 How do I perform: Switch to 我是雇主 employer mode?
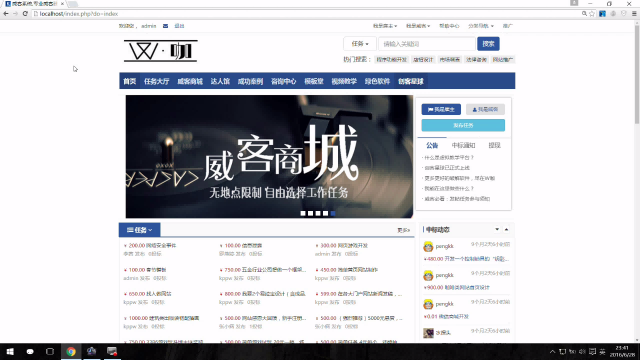[441, 109]
